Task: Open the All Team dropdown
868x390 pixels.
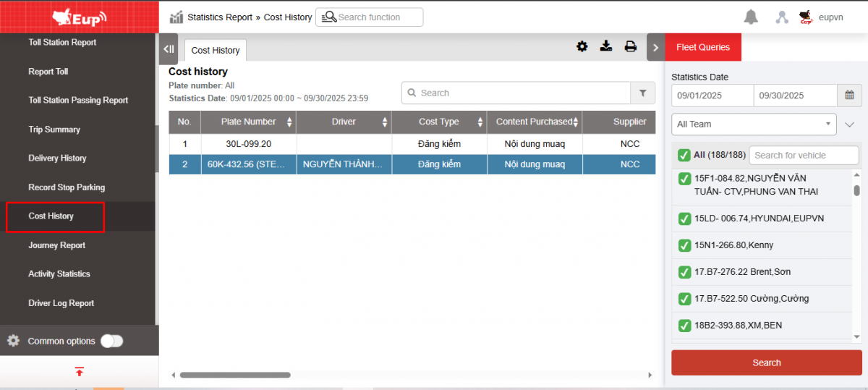Action: click(754, 124)
